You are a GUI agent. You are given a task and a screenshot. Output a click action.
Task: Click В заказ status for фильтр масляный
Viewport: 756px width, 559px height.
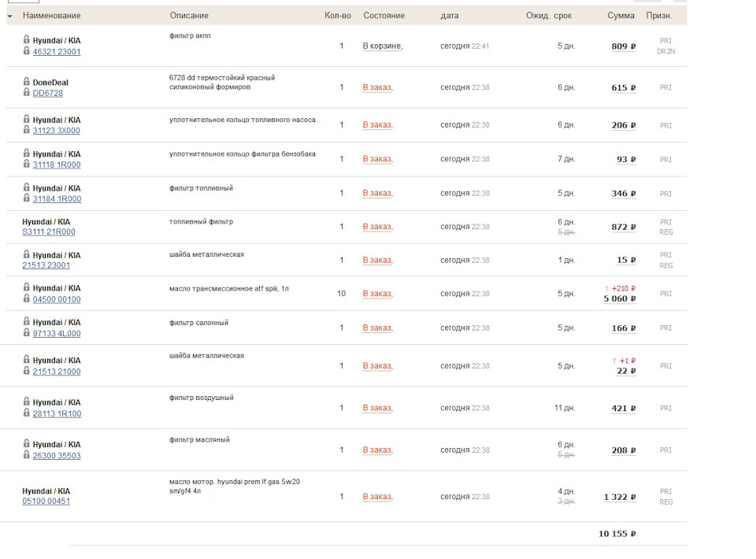coord(377,450)
